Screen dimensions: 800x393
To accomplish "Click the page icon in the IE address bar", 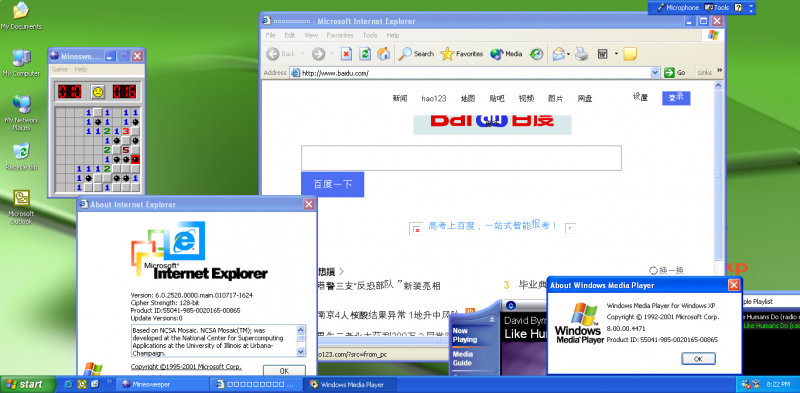I will (295, 73).
